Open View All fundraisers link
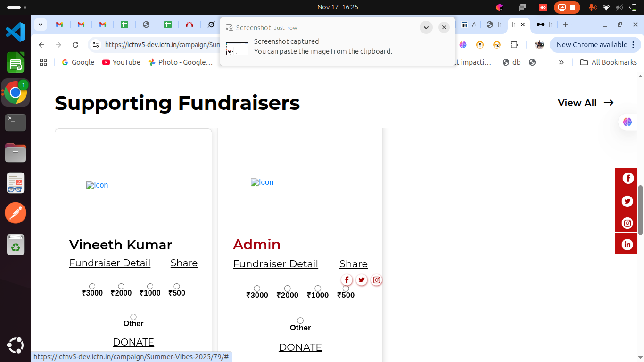This screenshot has width=644, height=362. click(585, 103)
